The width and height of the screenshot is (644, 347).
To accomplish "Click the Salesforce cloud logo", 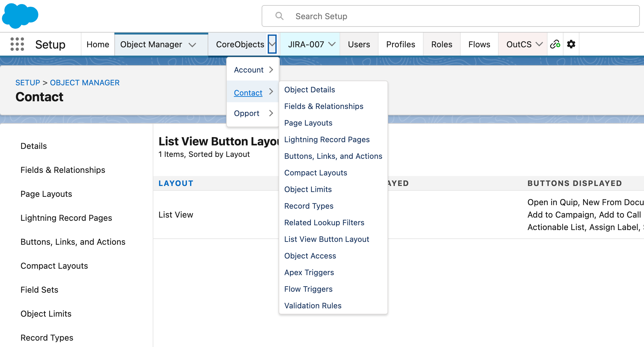I will coord(20,16).
